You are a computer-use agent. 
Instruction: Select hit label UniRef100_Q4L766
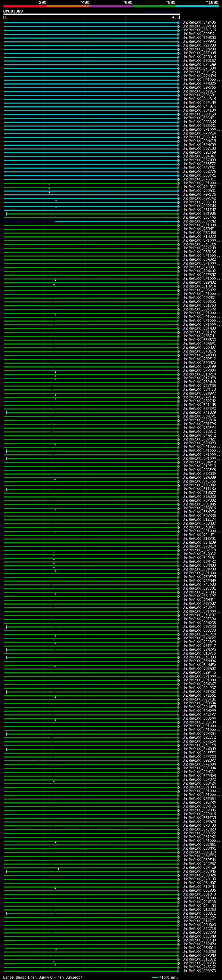click(199, 481)
